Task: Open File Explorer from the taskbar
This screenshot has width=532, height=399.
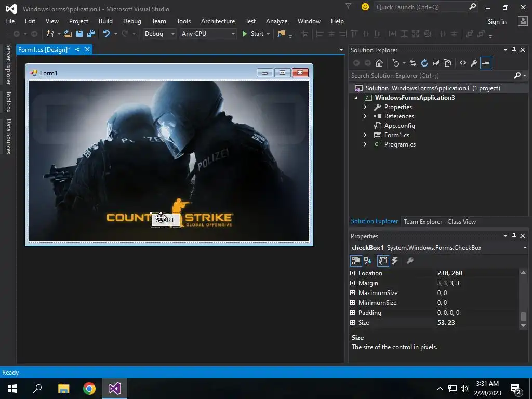Action: [x=64, y=389]
